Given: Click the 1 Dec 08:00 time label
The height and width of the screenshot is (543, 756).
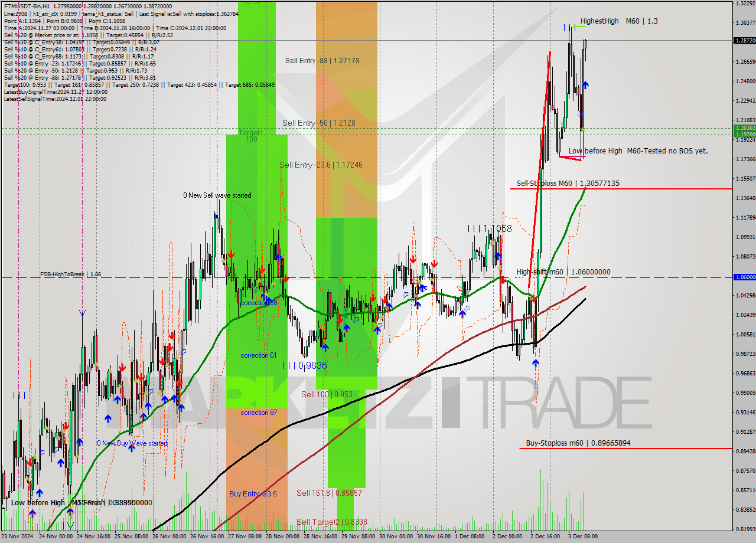Looking at the screenshot, I should click(470, 537).
